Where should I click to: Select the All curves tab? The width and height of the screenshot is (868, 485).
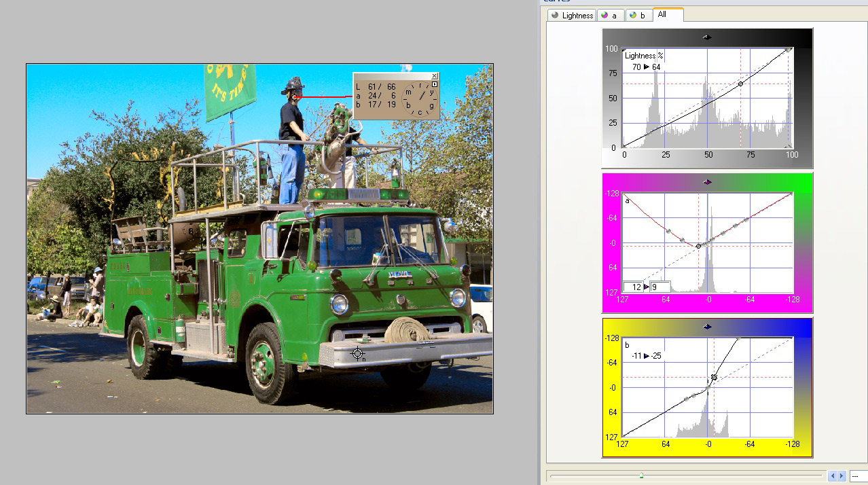[667, 14]
